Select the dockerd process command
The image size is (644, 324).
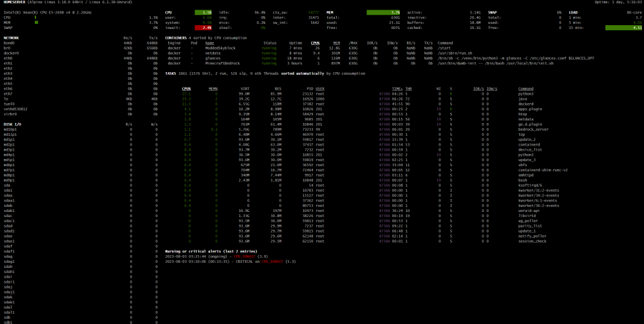(x=526, y=104)
